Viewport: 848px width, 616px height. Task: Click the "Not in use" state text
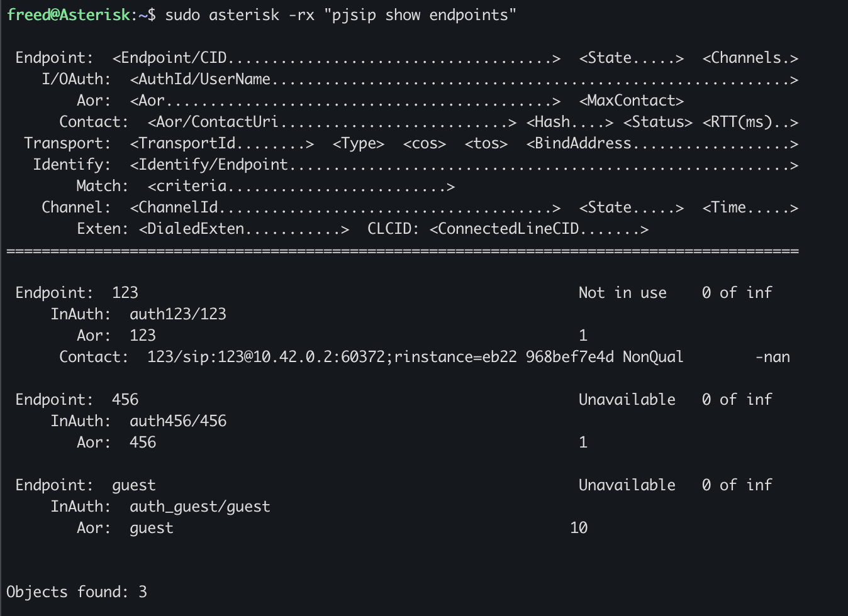pos(622,293)
